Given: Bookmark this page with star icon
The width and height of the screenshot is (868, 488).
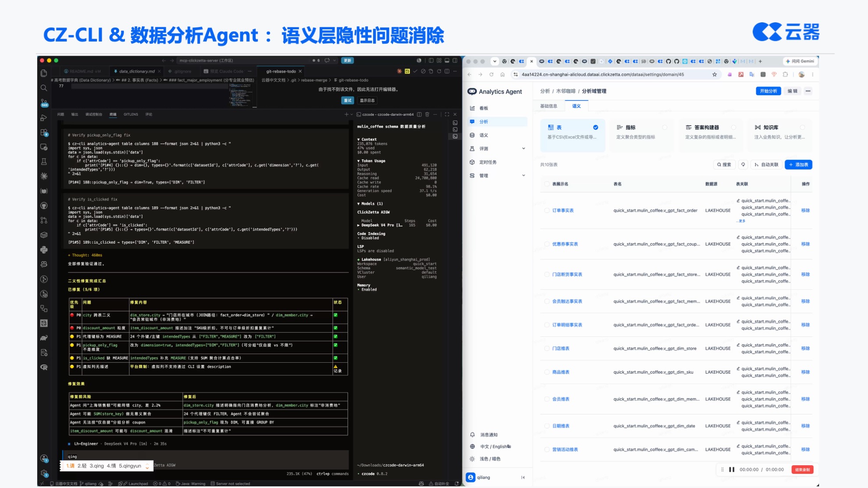Looking at the screenshot, I should [715, 74].
